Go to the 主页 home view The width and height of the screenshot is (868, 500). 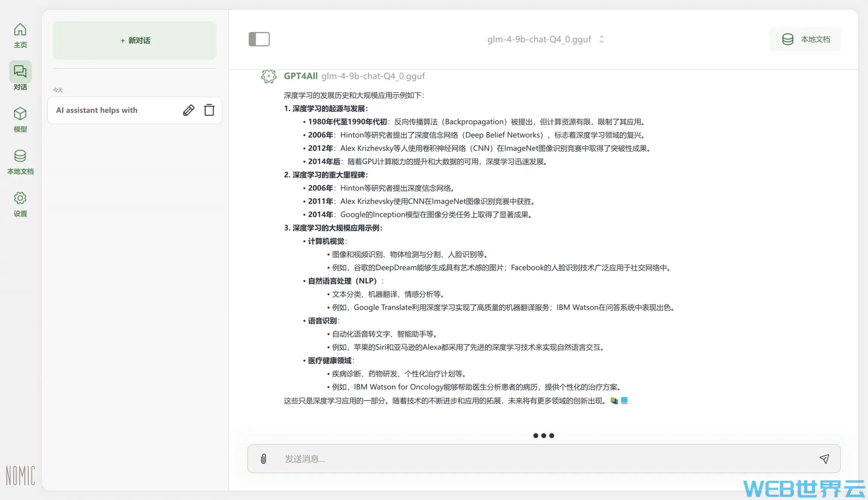[x=20, y=35]
